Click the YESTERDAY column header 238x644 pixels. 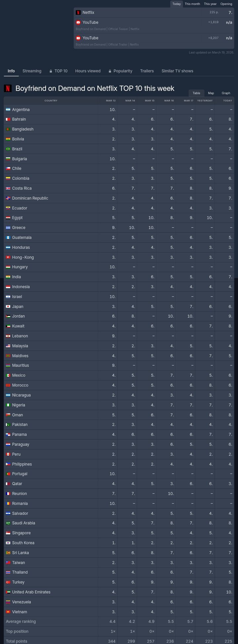tap(205, 100)
